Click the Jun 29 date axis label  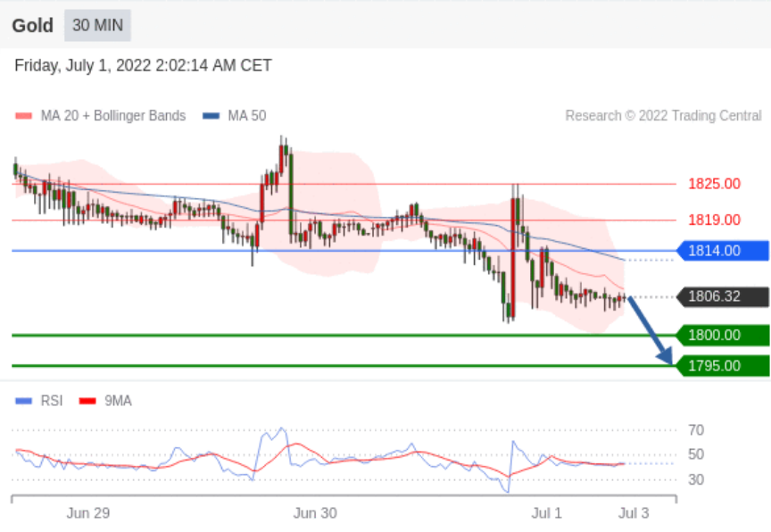[88, 513]
